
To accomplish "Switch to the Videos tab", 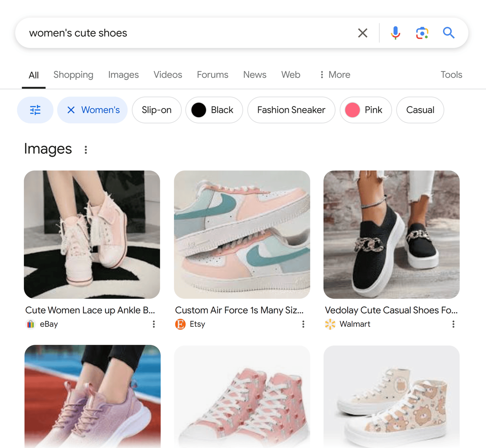I will 168,75.
